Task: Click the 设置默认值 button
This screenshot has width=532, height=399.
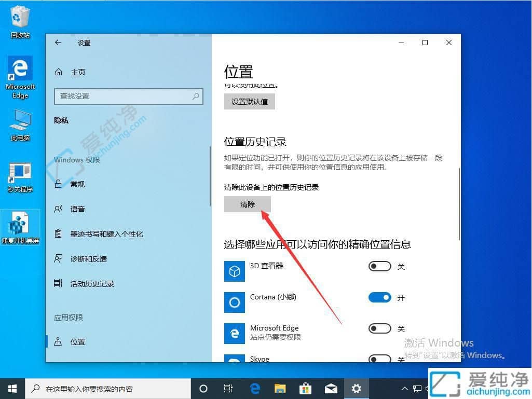Action: [249, 102]
